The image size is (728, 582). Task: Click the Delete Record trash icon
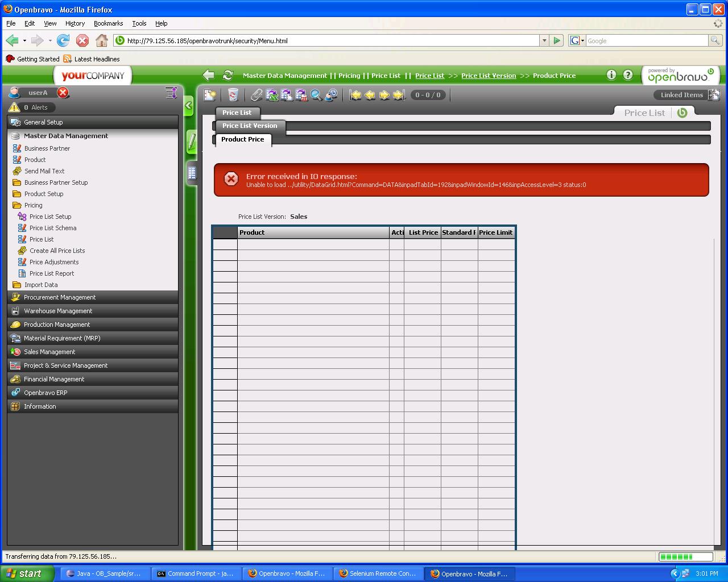(233, 95)
